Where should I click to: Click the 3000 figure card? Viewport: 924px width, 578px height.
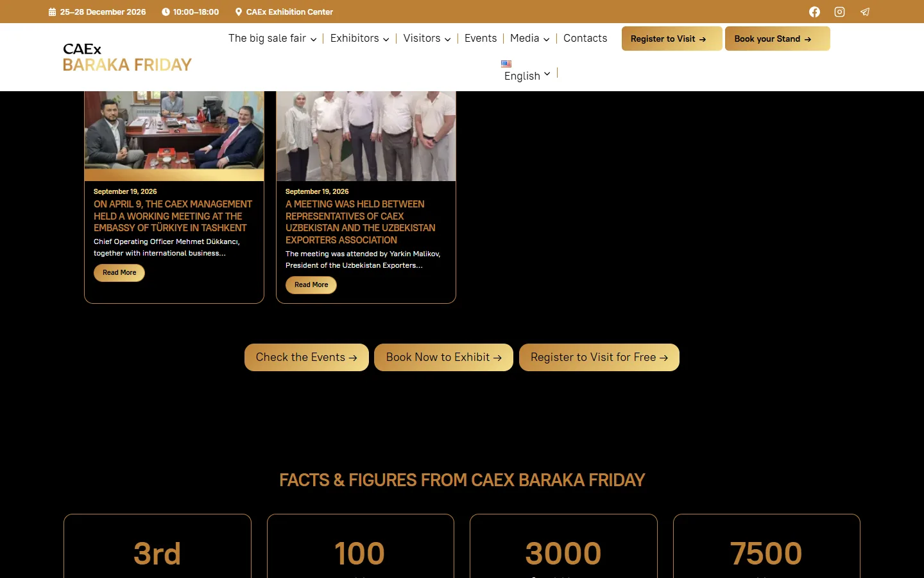coord(563,546)
